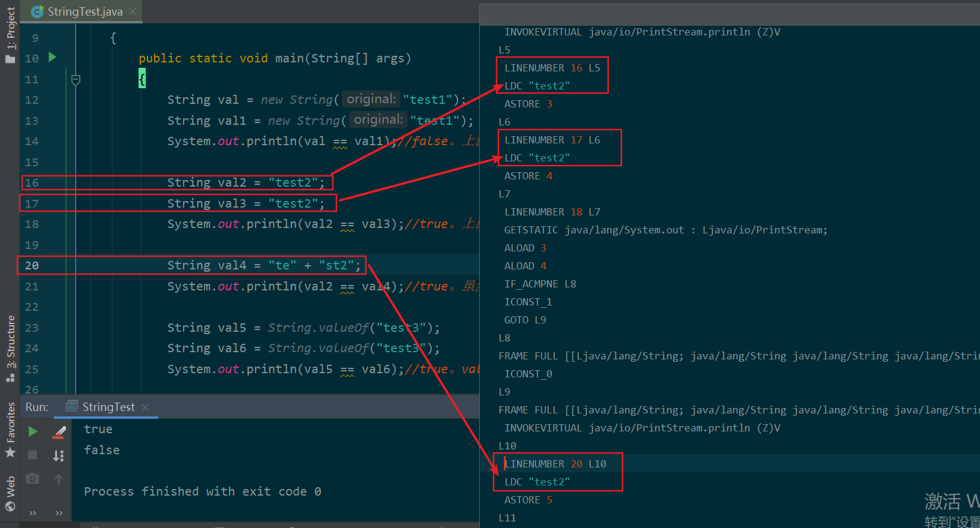This screenshot has height=528, width=980.
Task: Clear console output with the eraser icon
Action: (59, 432)
